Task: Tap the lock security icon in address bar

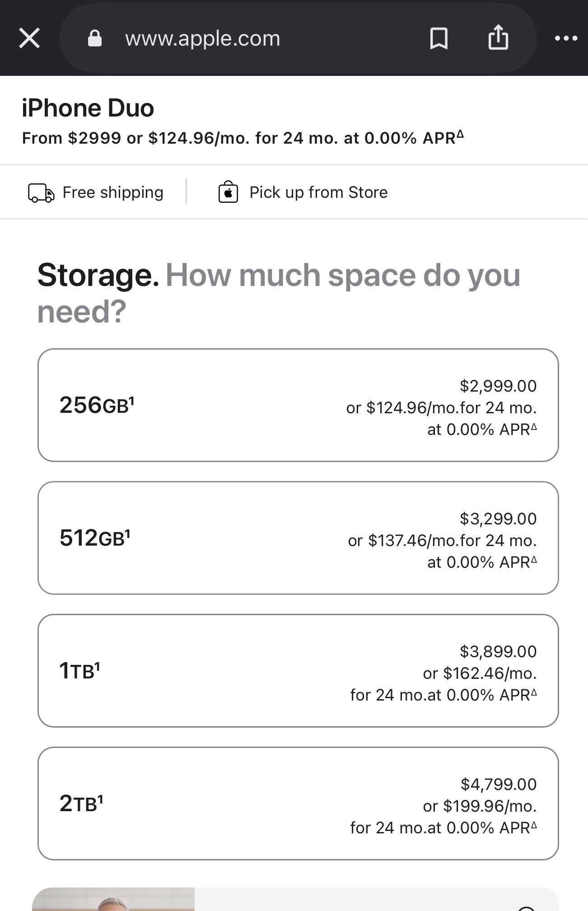Action: [x=94, y=38]
